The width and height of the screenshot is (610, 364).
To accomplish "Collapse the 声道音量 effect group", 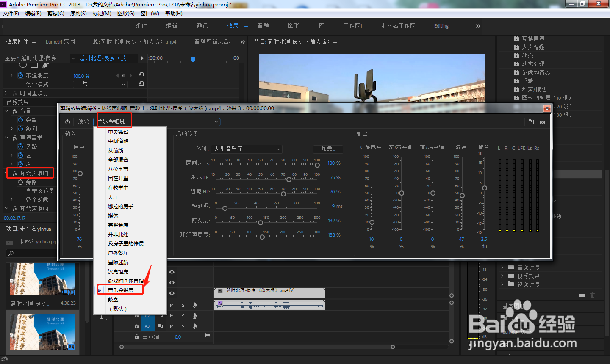I will pos(7,138).
